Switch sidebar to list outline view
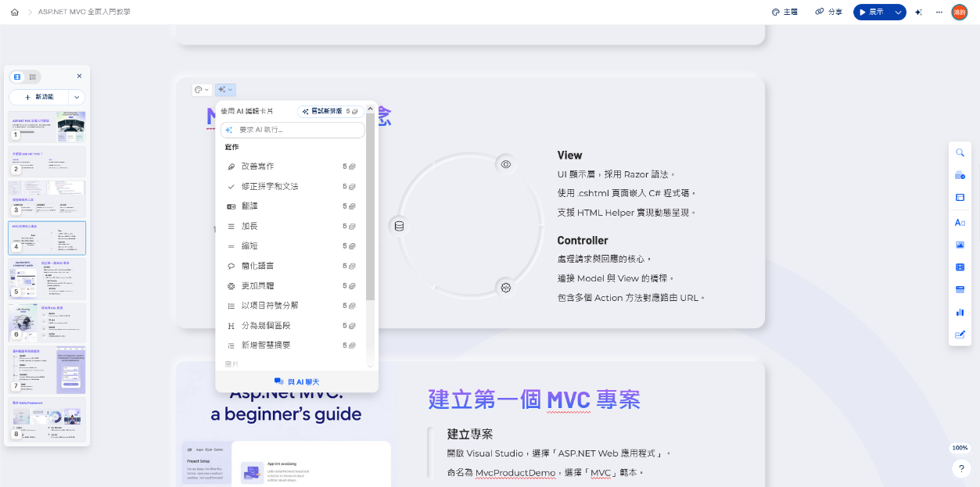Screen dimensions: 980x487 [33, 77]
